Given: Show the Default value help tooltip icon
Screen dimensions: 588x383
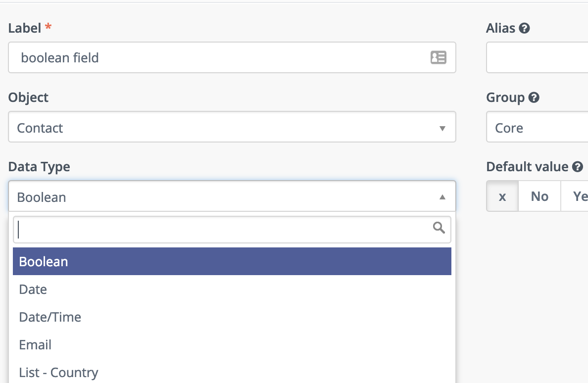Looking at the screenshot, I should pos(578,167).
